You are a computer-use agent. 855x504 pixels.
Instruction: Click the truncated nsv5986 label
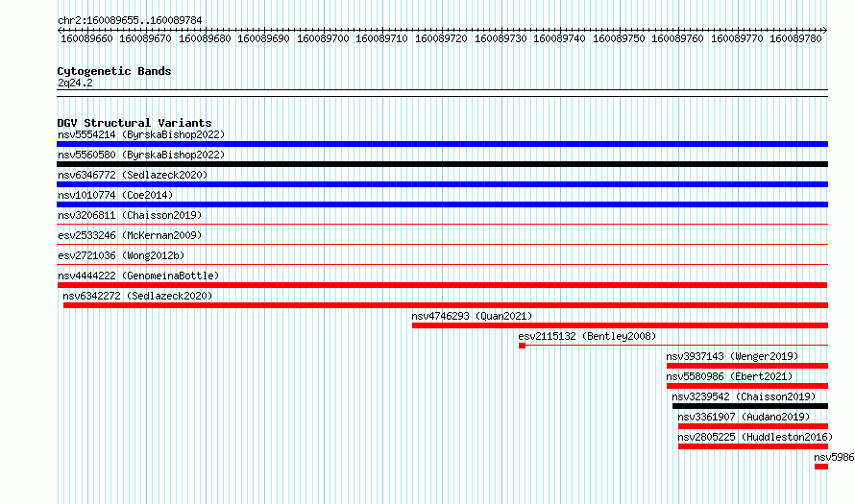(x=834, y=457)
